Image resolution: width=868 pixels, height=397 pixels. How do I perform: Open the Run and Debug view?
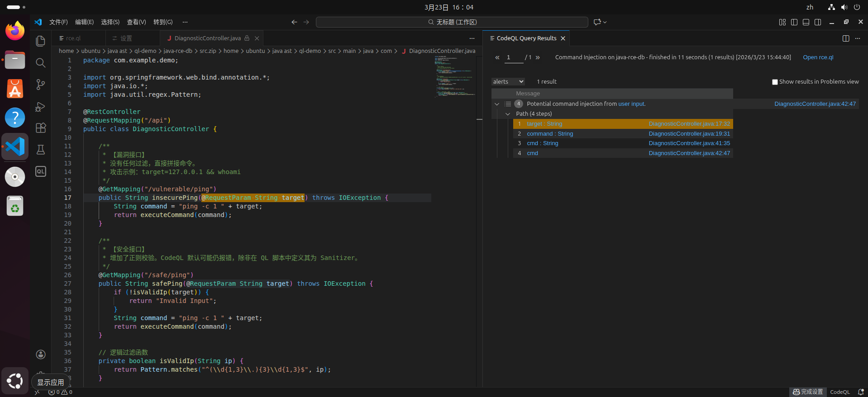(41, 107)
